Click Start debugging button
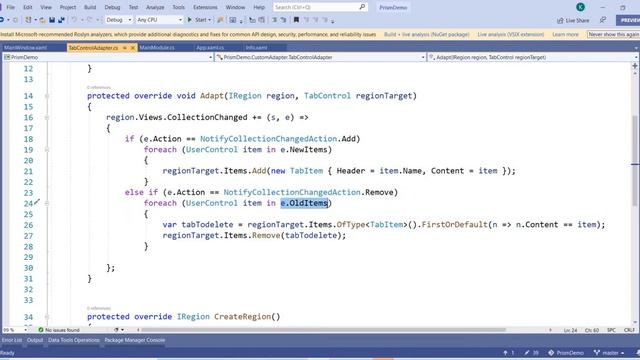 [196, 20]
